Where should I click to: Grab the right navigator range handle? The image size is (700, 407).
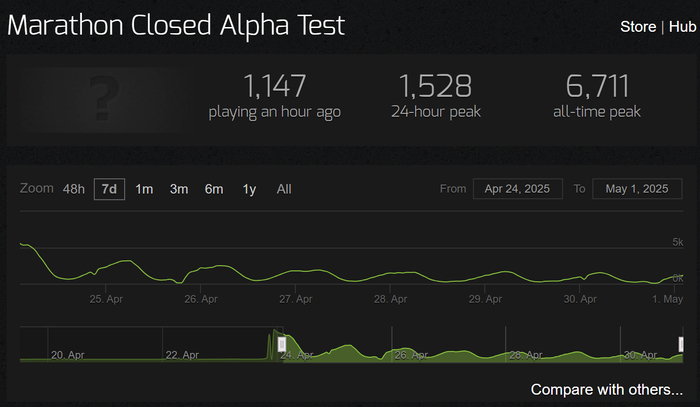[x=683, y=344]
